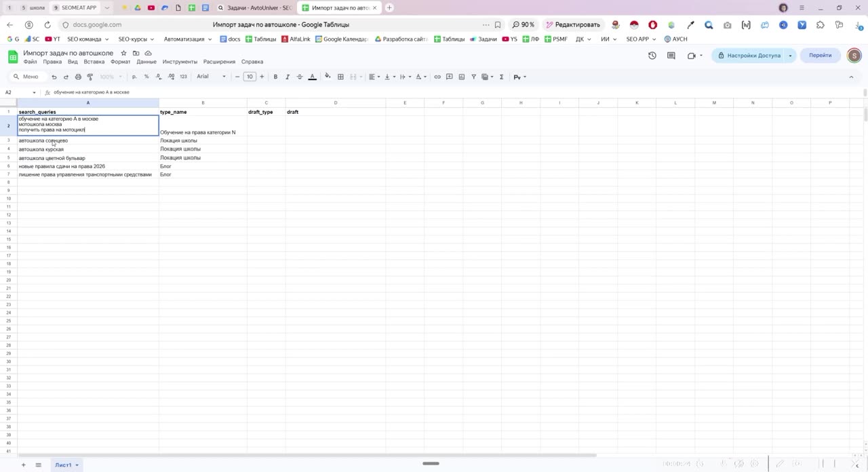This screenshot has height=472, width=868.
Task: Toggle strikethrough formatting
Action: [300, 77]
